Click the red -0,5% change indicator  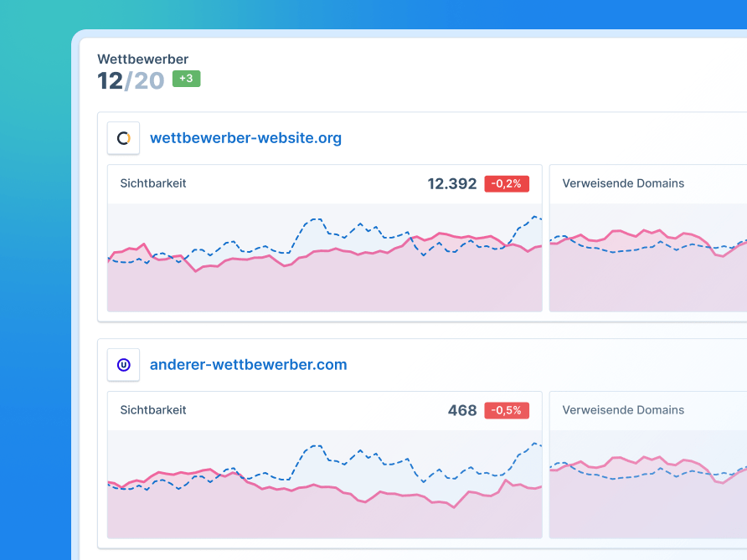click(x=507, y=410)
